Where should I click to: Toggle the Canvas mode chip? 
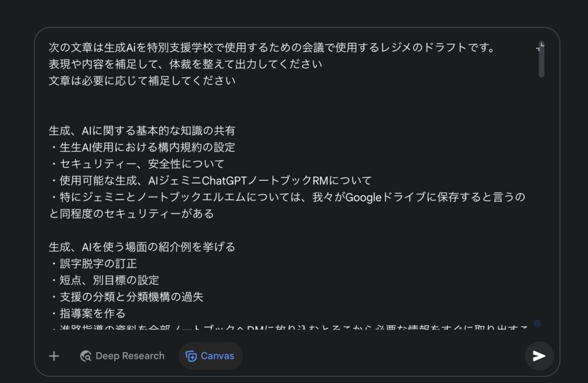coord(210,356)
